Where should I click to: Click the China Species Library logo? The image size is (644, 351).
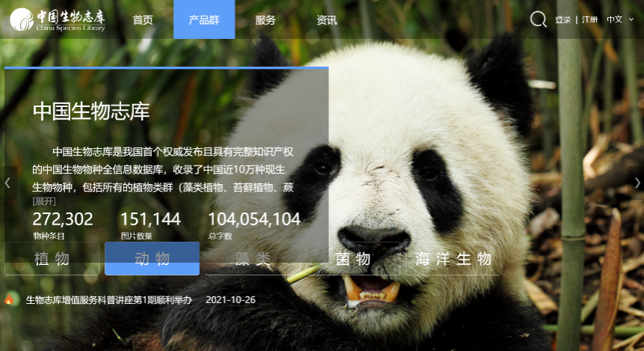[58, 19]
